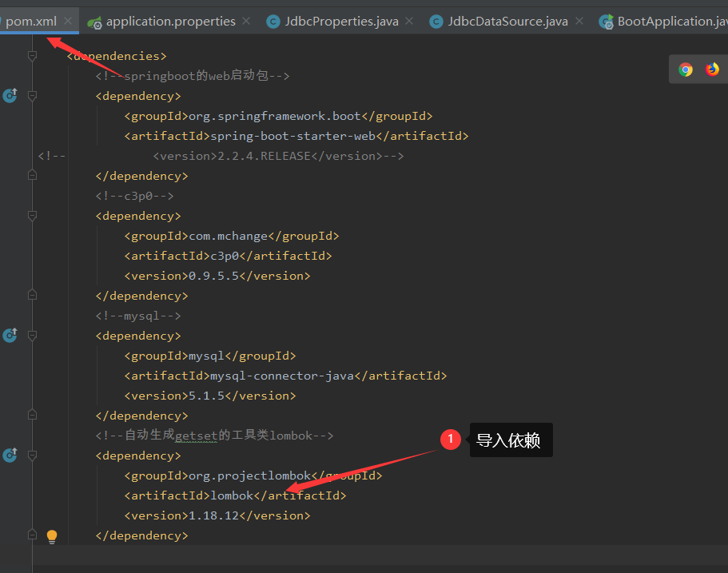
Task: Click fold end marker of lombok dependency
Action: click(x=32, y=535)
